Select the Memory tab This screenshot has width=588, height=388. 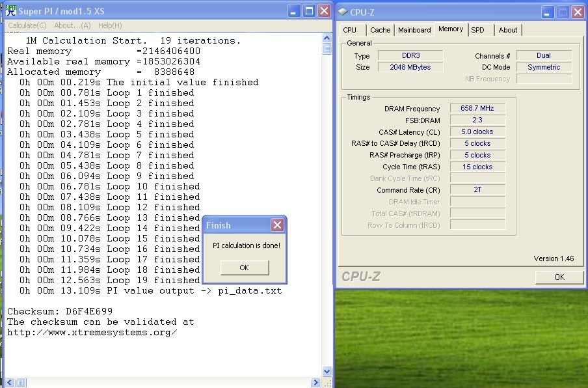pos(451,29)
